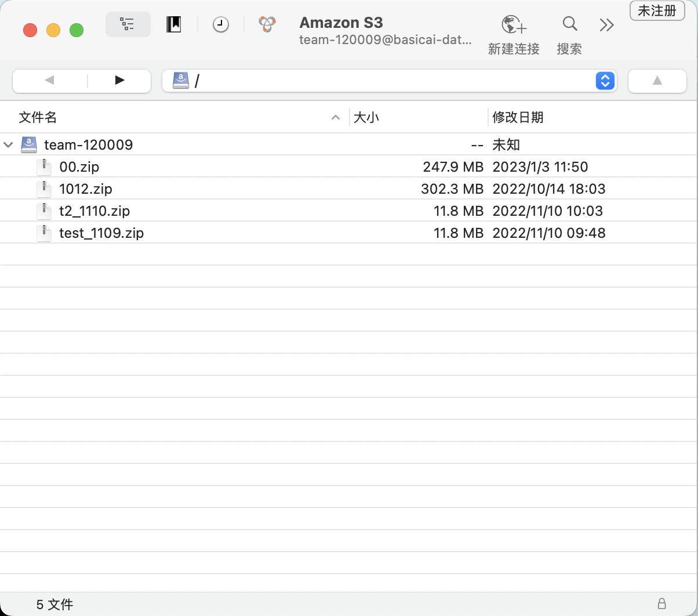Click the 未注册 button
Screen dimensions: 698x616
(657, 10)
